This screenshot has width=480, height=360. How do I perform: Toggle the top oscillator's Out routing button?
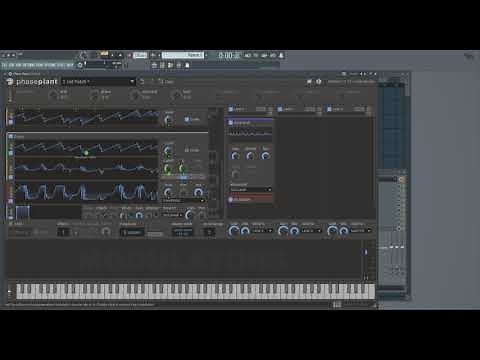click(x=192, y=119)
